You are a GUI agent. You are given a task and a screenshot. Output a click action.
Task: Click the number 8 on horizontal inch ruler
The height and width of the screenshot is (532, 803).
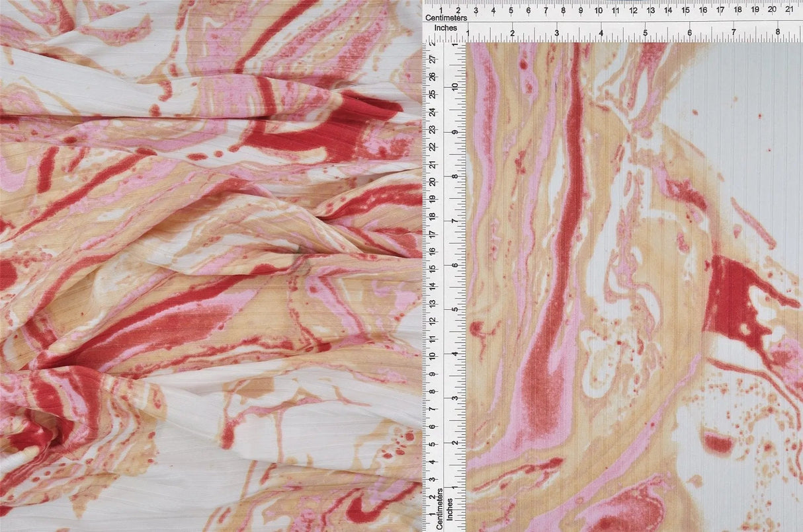click(x=778, y=30)
